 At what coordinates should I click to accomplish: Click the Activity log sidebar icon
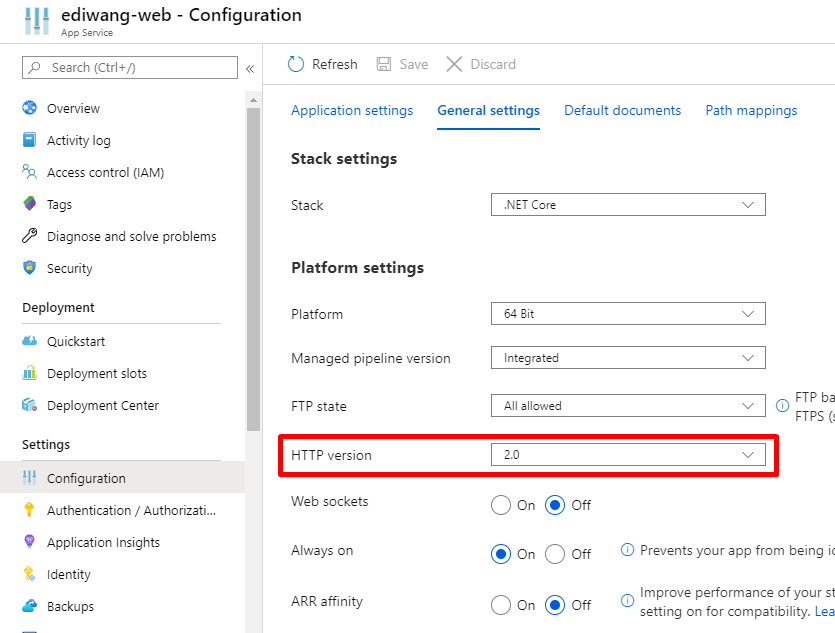point(30,140)
